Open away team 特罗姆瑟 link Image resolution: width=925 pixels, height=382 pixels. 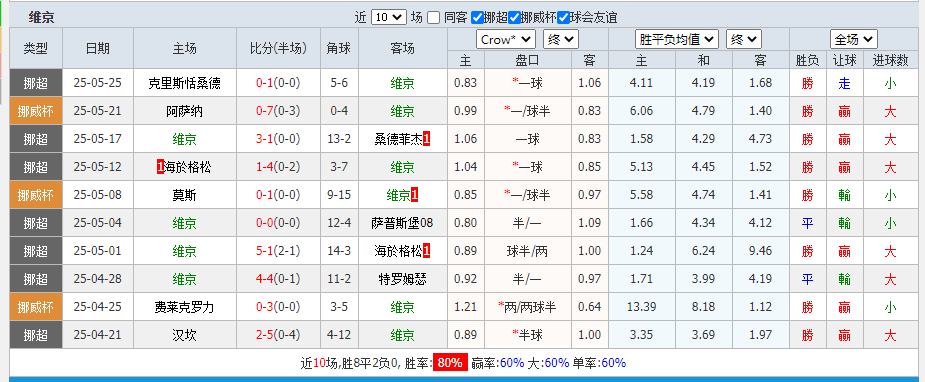(x=402, y=279)
